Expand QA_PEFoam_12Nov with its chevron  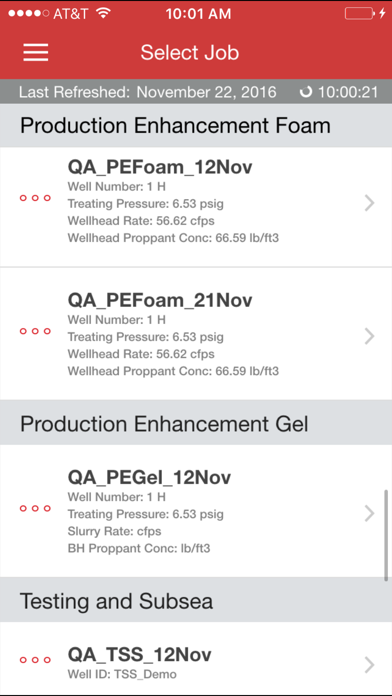coord(369,203)
